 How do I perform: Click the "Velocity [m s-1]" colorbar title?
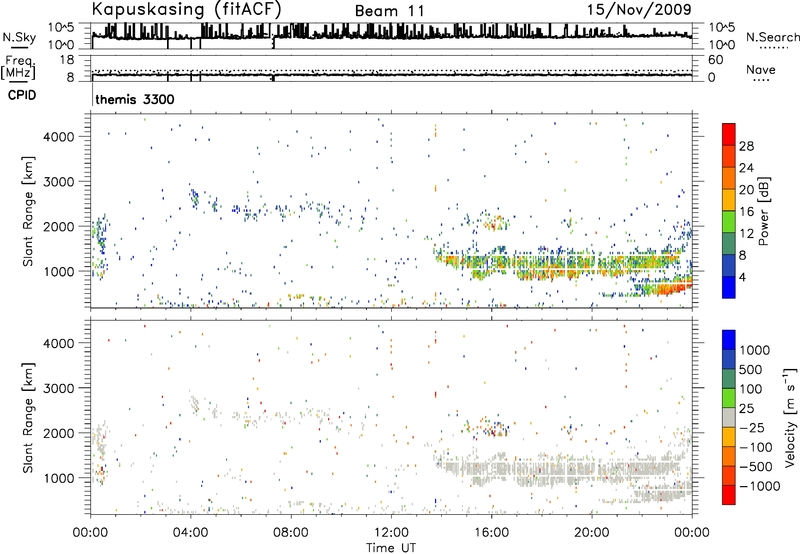(790, 417)
